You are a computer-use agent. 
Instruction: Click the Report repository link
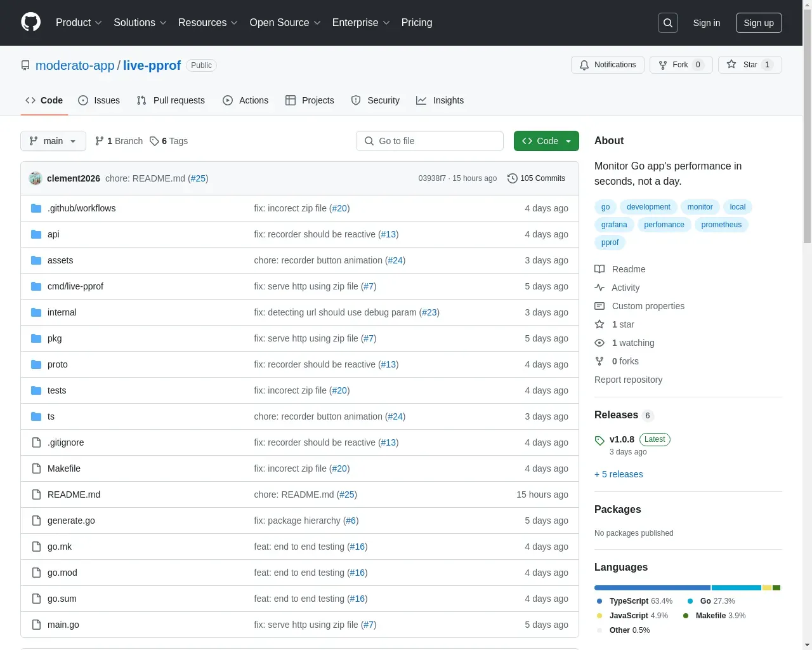click(x=628, y=380)
